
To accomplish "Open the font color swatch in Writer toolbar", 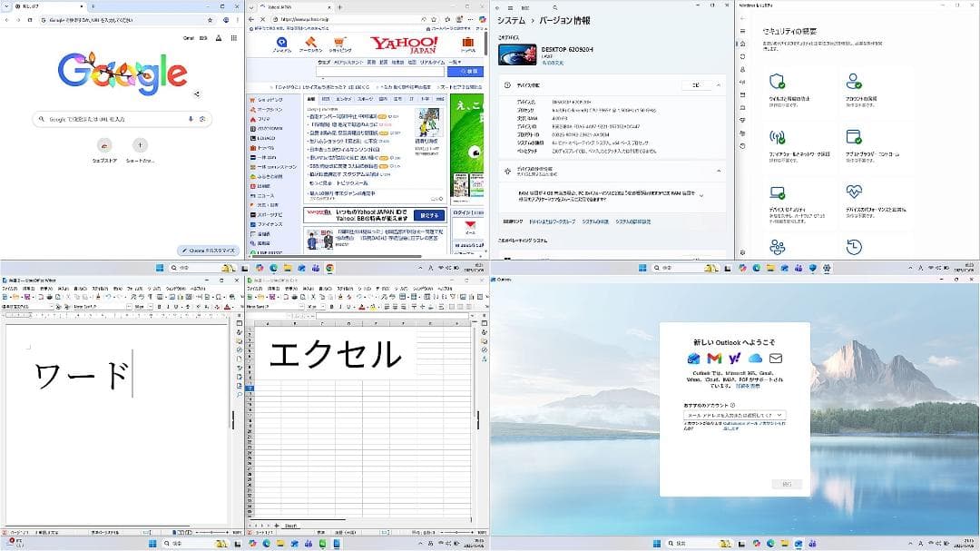I will point(226,307).
